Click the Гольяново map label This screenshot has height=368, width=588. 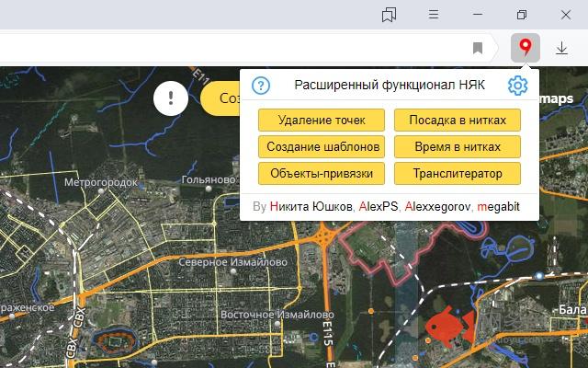[x=209, y=180]
